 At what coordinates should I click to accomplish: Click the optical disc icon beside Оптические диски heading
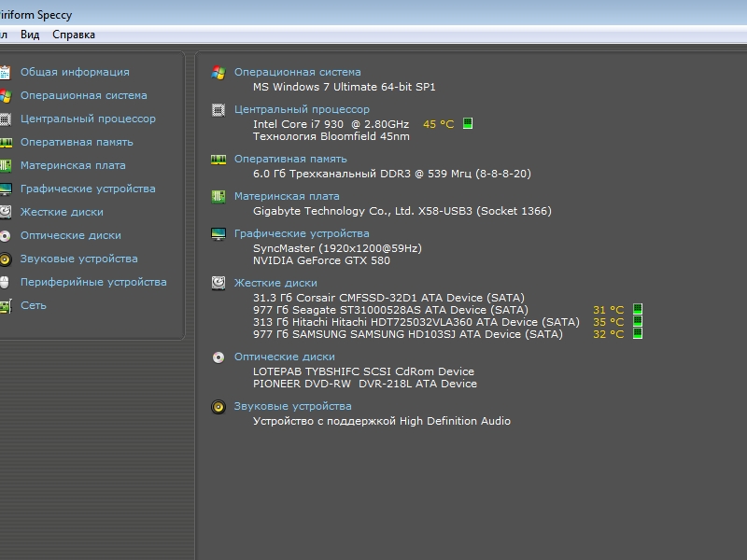pyautogui.click(x=218, y=357)
